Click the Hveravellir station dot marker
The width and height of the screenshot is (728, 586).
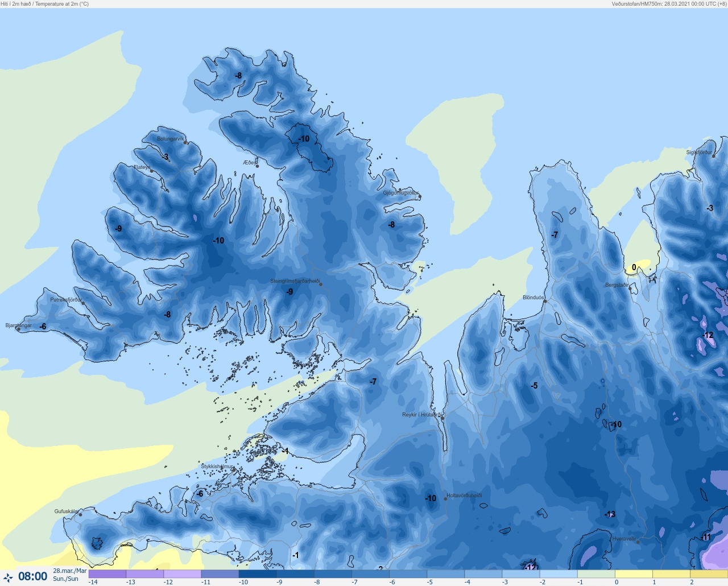coord(638,542)
